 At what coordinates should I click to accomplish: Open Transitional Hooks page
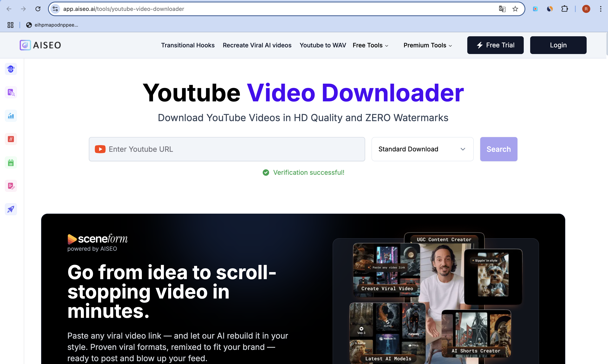(x=188, y=45)
